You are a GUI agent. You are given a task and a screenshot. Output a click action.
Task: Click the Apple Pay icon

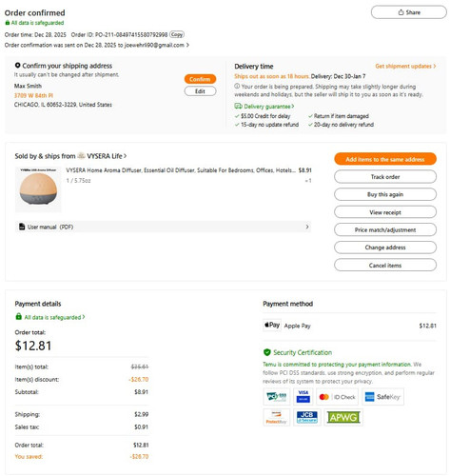coord(272,325)
